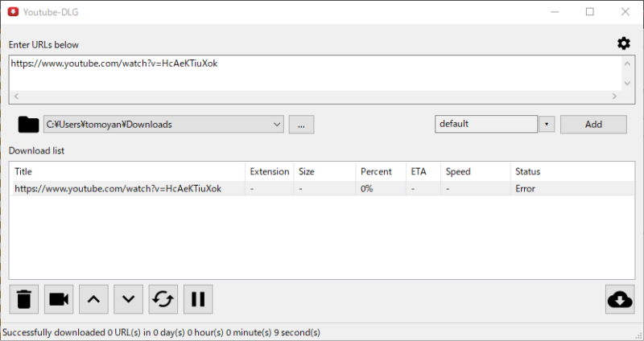This screenshot has width=644, height=341.
Task: Click the Percent column header
Action: click(381, 171)
